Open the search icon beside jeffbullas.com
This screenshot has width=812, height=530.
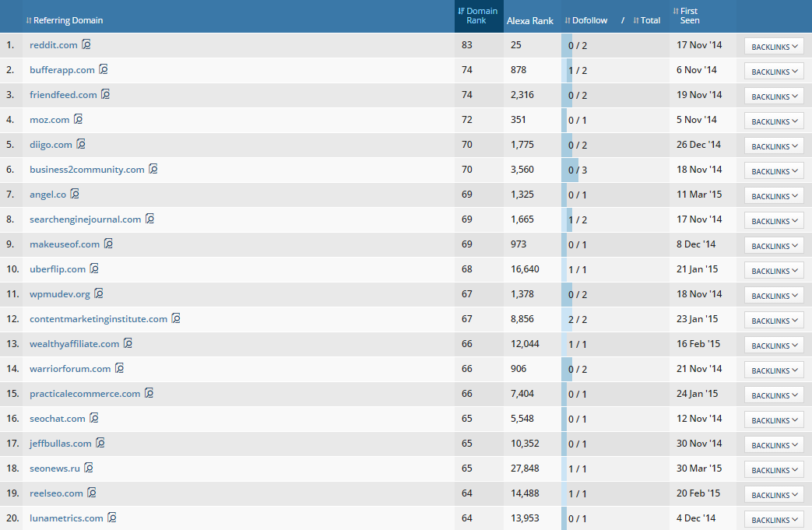point(100,443)
